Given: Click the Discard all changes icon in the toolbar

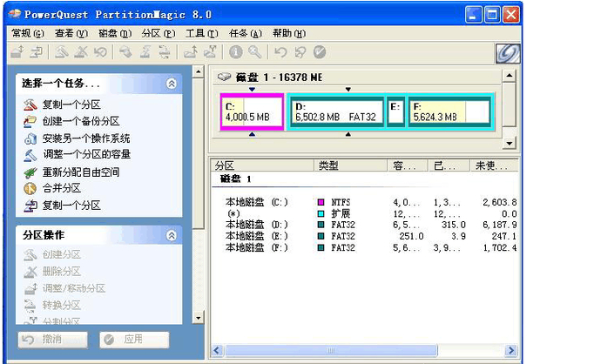Looking at the screenshot, I should pos(300,52).
